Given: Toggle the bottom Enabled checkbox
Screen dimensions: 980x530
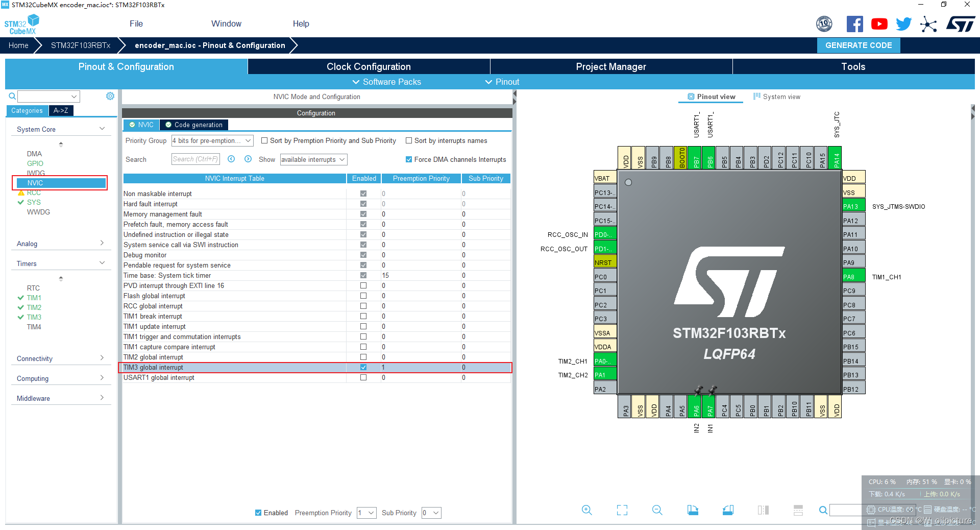Looking at the screenshot, I should pos(258,513).
